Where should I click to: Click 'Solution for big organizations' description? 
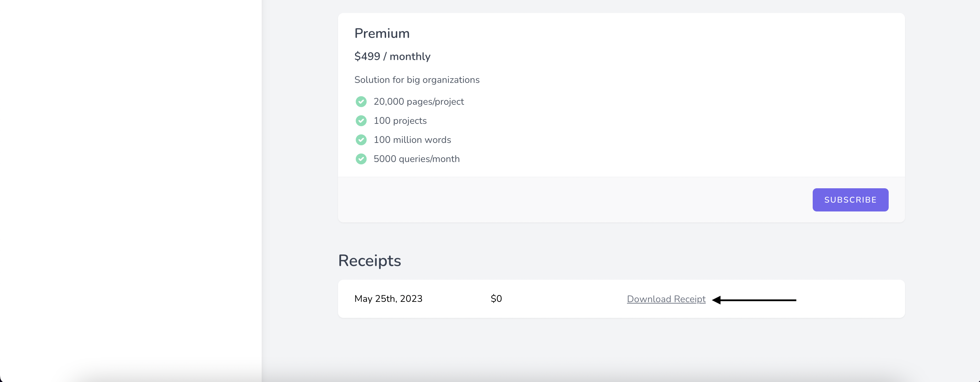(417, 80)
